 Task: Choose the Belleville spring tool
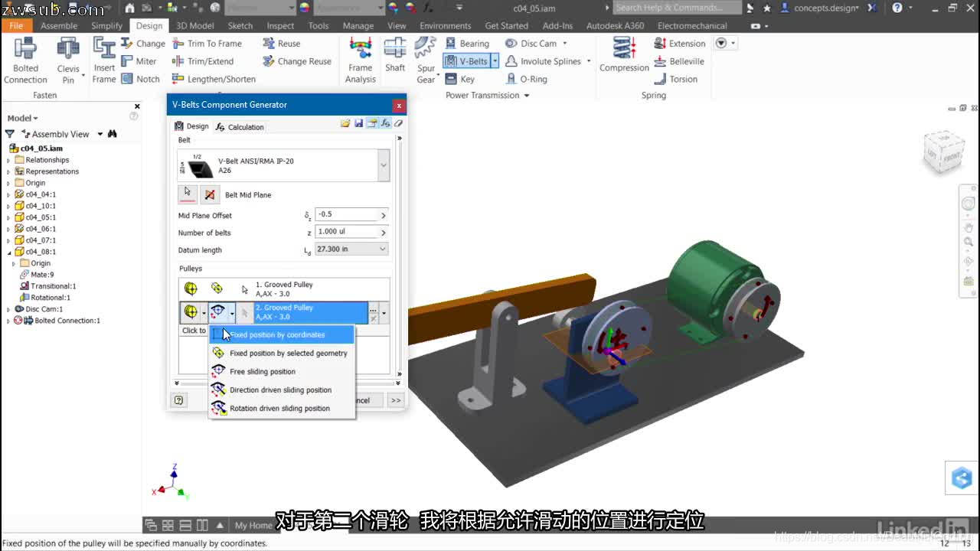pos(679,61)
